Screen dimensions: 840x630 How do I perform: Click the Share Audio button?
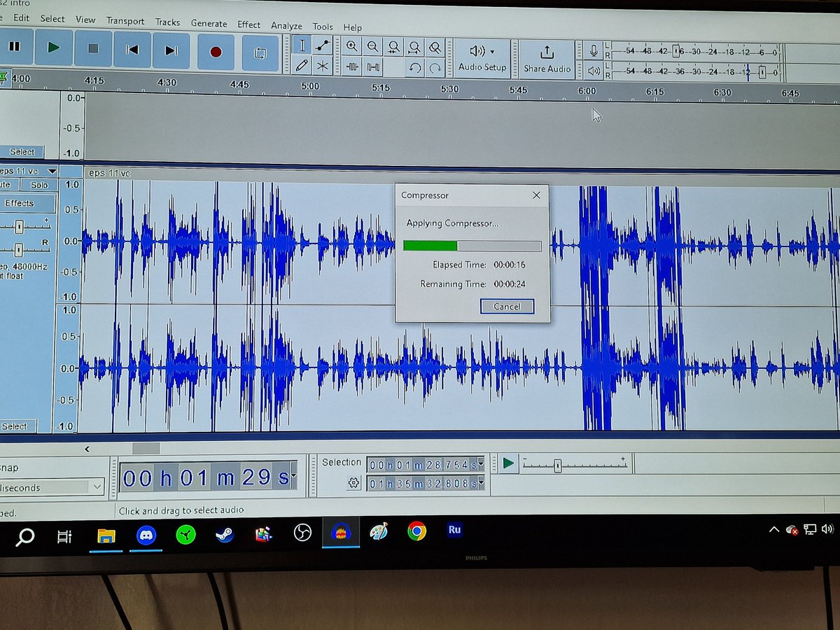pyautogui.click(x=547, y=59)
